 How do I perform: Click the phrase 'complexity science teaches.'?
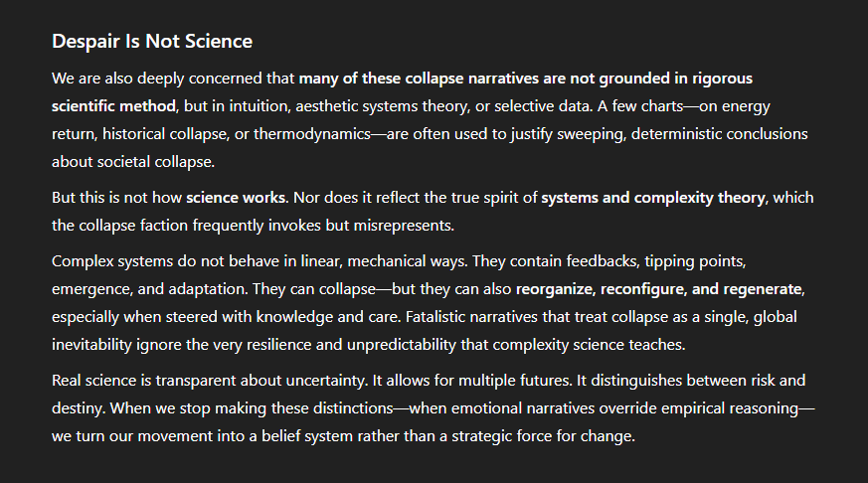[x=589, y=345]
